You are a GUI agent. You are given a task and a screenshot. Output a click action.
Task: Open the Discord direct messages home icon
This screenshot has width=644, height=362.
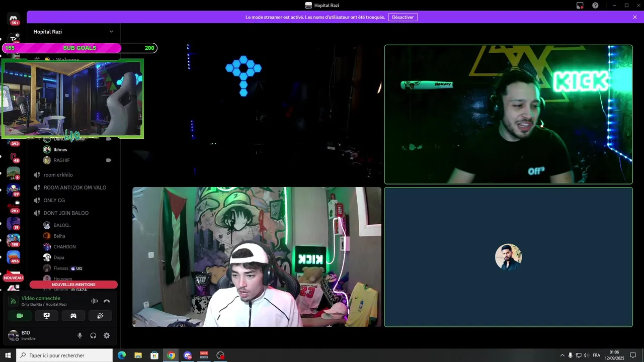click(14, 20)
